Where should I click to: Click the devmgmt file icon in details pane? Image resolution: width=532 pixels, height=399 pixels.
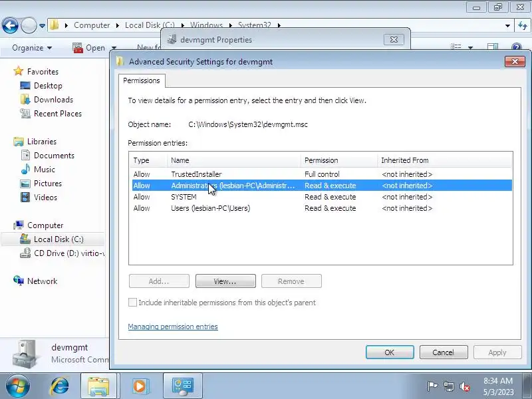coord(25,354)
